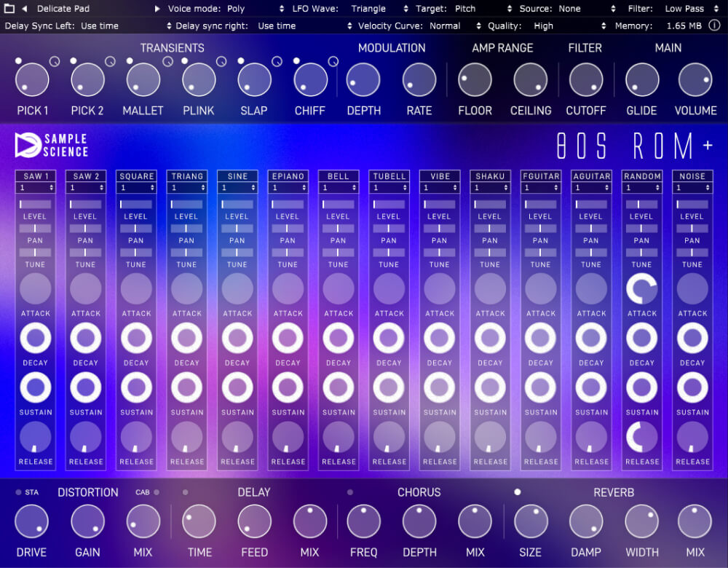728x568 pixels.
Task: Click the distortion DRIVE knob
Action: point(31,521)
